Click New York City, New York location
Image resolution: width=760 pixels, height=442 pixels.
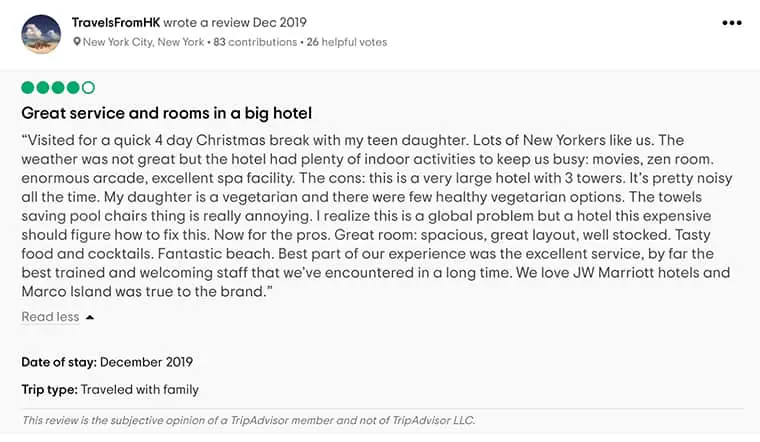click(143, 42)
